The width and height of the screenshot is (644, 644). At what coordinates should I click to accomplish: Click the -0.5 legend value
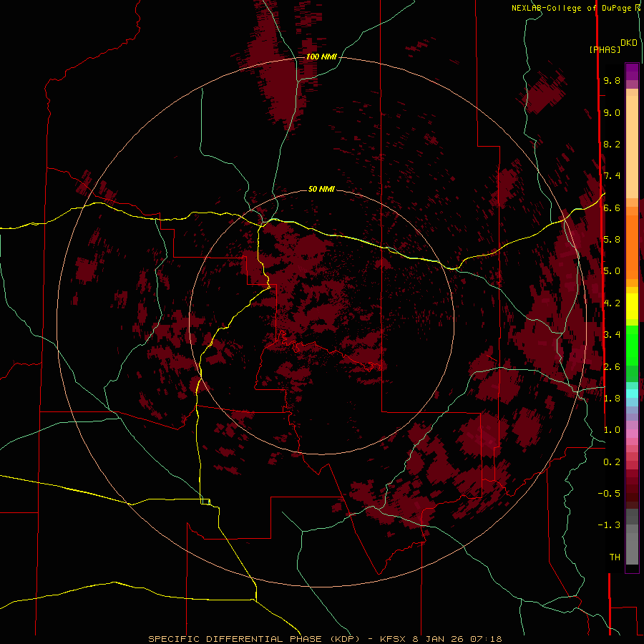[609, 494]
